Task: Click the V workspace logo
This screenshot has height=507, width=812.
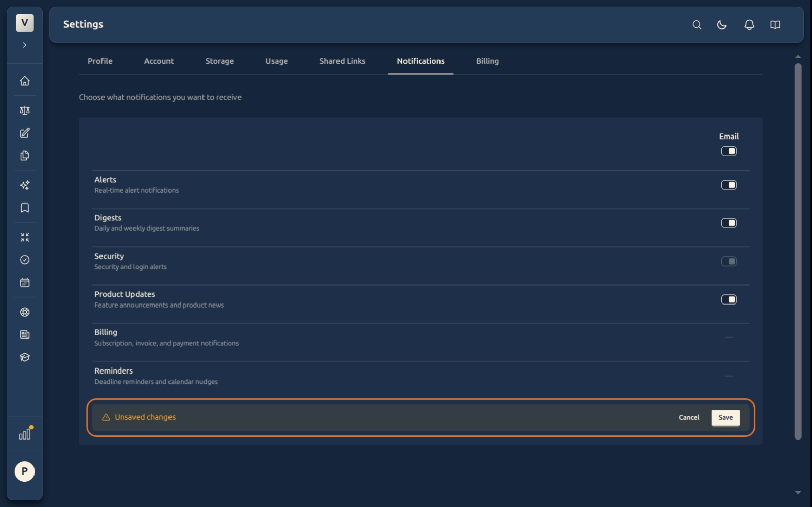Action: (25, 23)
